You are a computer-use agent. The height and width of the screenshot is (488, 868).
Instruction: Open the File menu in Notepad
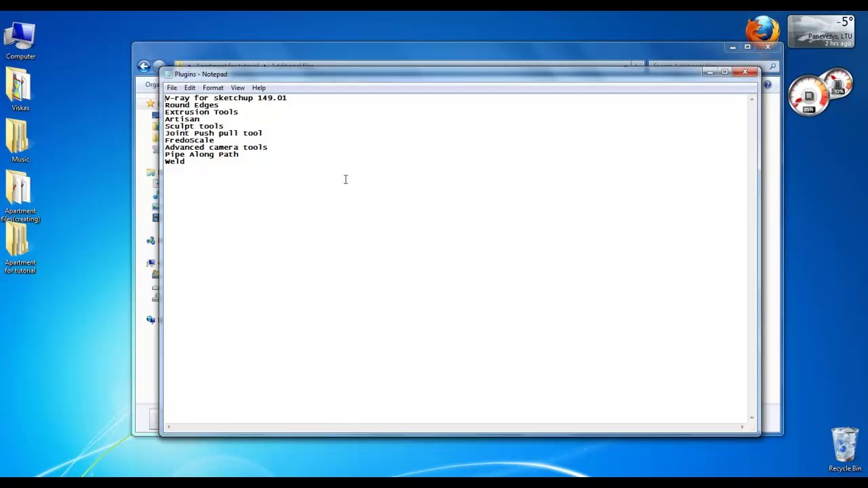[172, 87]
